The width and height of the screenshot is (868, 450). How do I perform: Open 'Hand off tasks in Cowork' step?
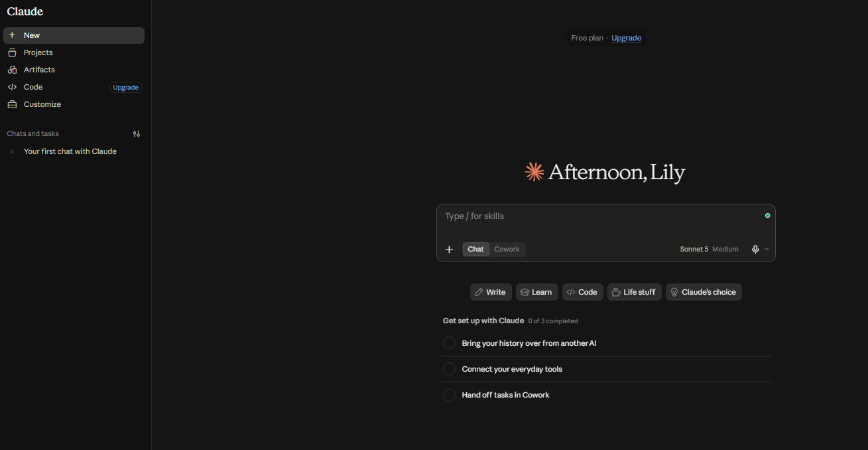(607, 395)
